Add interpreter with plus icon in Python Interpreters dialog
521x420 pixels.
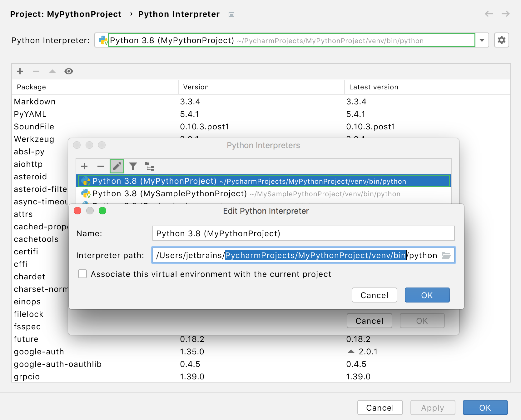84,166
